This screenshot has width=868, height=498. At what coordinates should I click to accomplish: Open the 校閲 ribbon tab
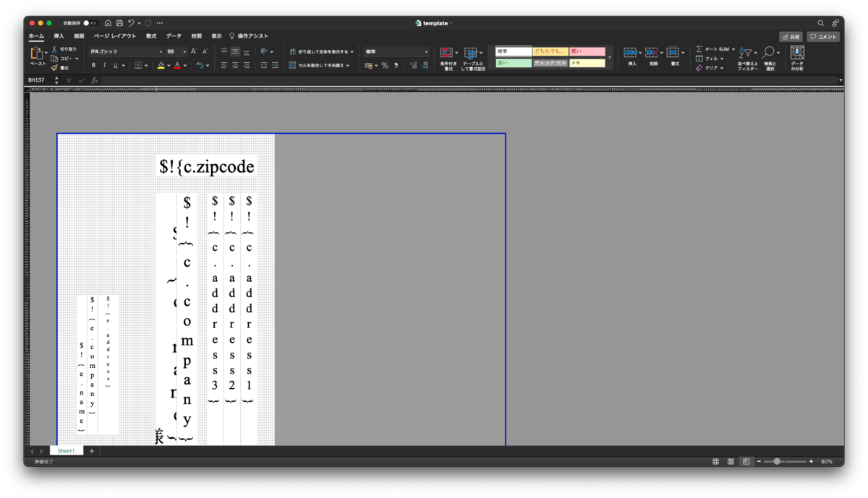click(x=197, y=36)
